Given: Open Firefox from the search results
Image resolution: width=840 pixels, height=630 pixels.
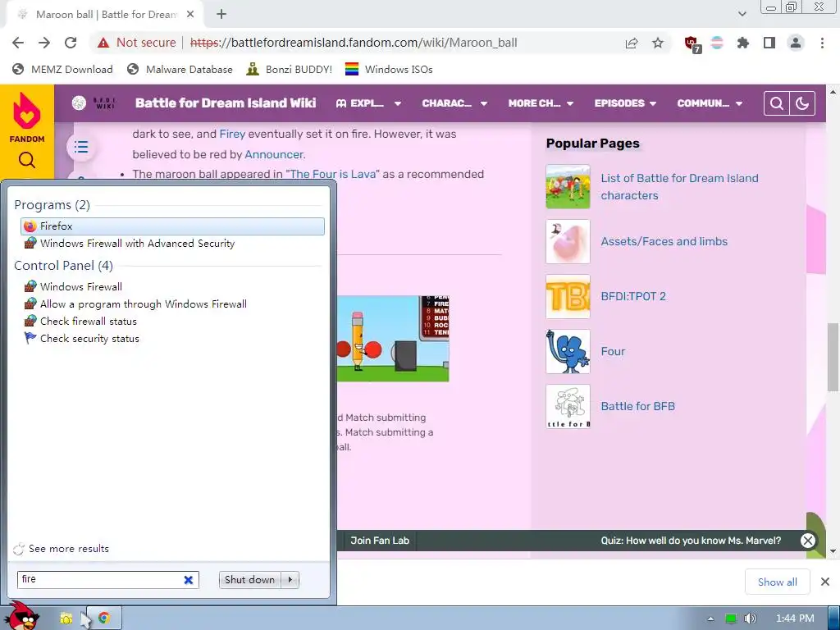Looking at the screenshot, I should pyautogui.click(x=172, y=226).
